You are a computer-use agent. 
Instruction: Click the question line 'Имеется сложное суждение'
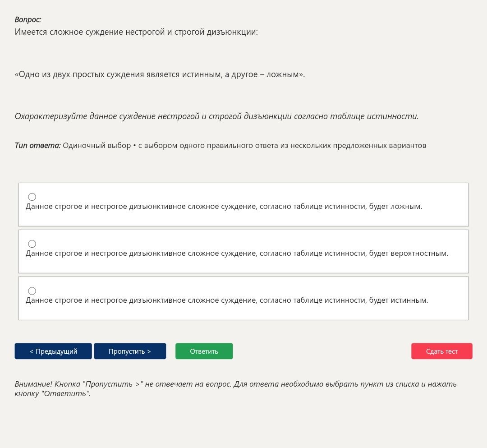pos(136,32)
